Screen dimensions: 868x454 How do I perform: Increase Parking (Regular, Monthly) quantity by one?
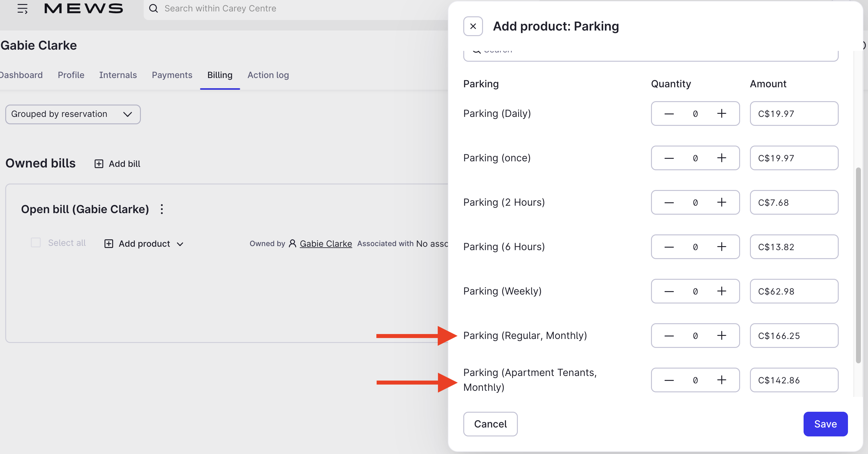tap(721, 336)
